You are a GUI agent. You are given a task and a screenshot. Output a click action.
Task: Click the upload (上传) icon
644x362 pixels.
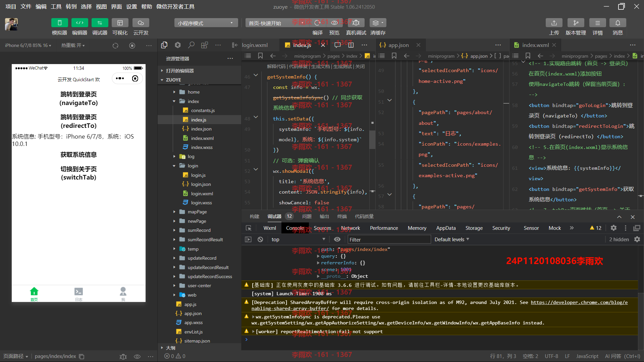[x=554, y=23]
